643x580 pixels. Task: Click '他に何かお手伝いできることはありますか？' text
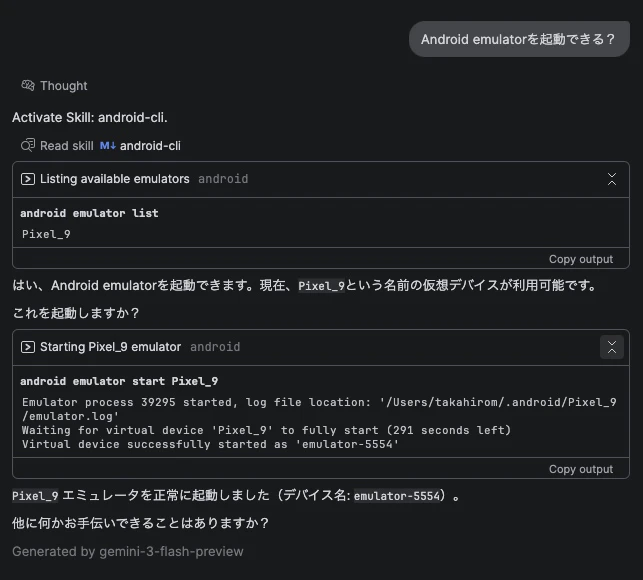(x=141, y=523)
